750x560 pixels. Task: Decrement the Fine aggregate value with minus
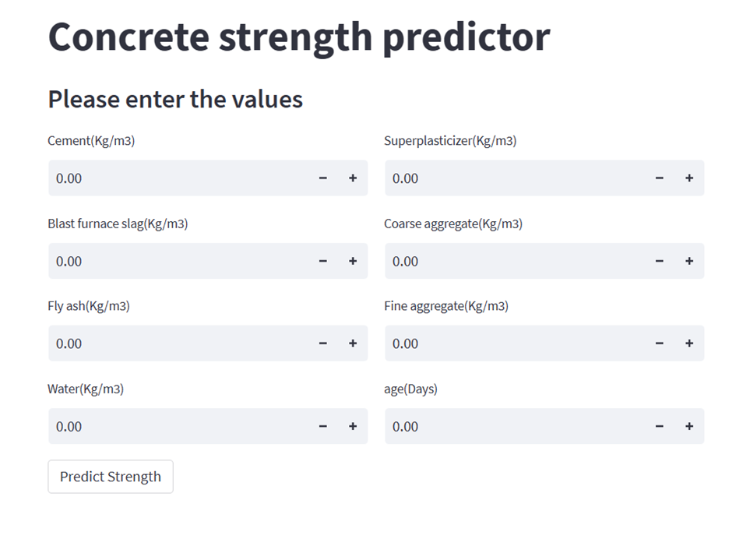click(x=659, y=343)
